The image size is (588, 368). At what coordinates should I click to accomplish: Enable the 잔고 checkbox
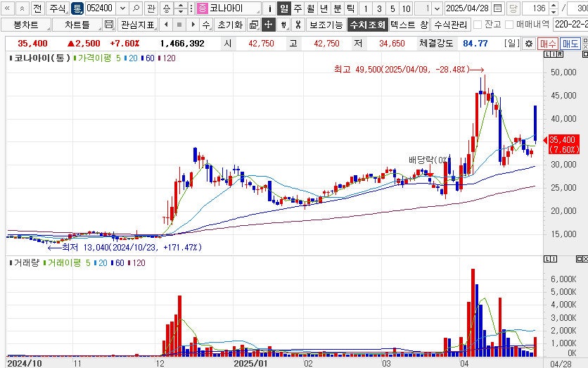[478, 25]
